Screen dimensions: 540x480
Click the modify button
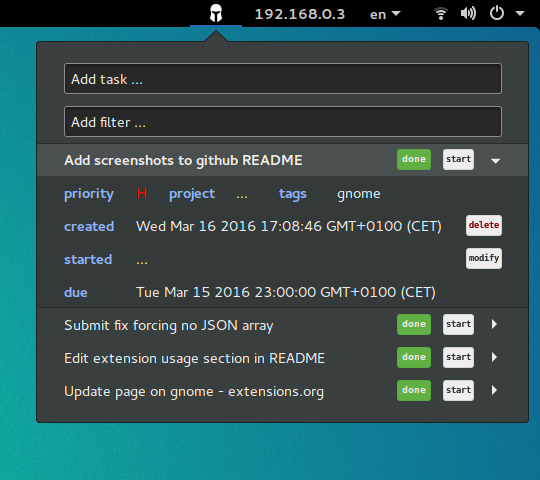(484, 258)
